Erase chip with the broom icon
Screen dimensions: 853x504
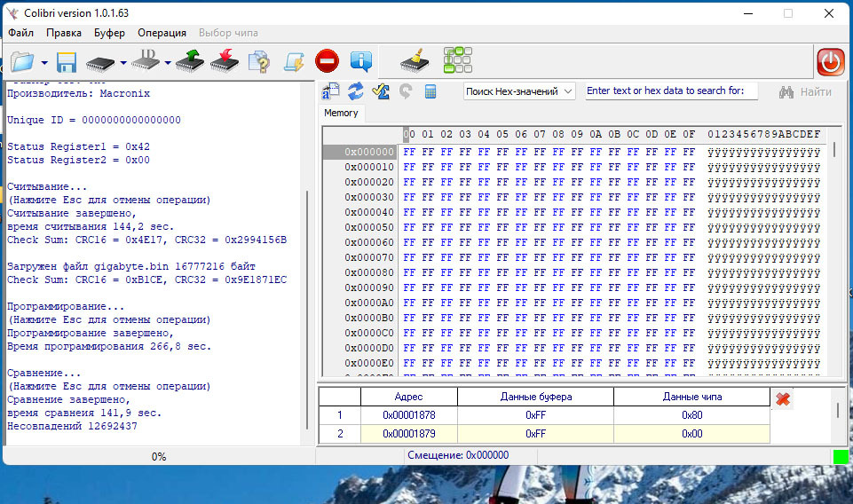click(x=415, y=61)
